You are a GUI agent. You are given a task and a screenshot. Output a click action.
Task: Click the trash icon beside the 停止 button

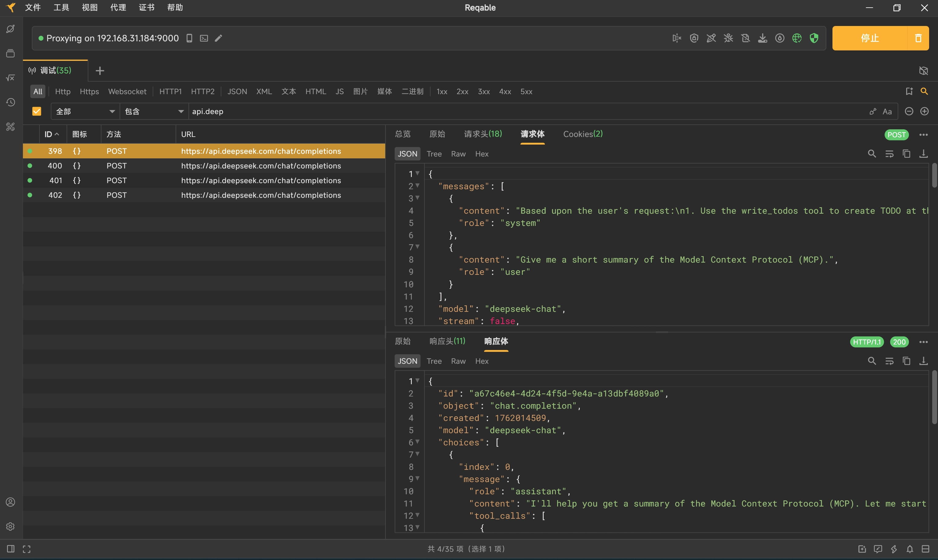coord(918,38)
